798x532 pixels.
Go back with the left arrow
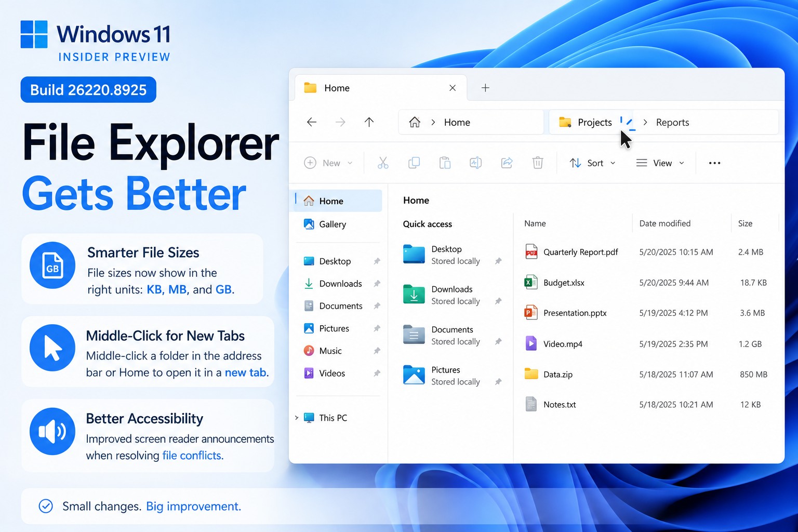(312, 122)
